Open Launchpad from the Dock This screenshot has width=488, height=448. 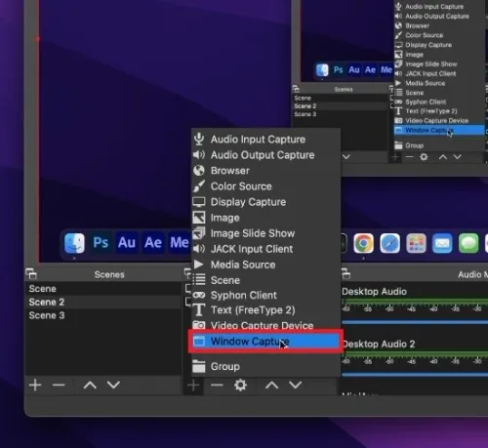point(416,243)
